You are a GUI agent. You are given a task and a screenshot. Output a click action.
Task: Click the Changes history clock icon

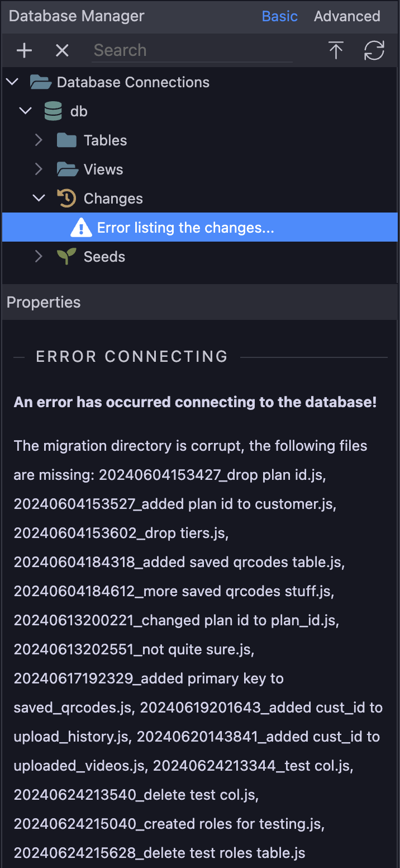66,198
